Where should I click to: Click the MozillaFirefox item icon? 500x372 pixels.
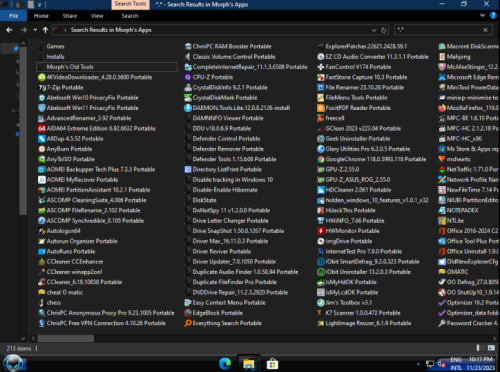tap(442, 108)
